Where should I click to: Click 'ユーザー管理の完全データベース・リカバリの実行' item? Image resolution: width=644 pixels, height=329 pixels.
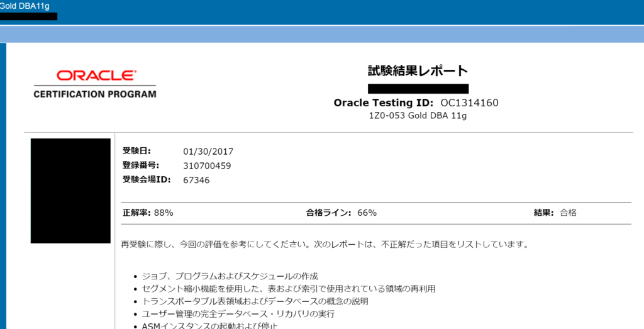(x=238, y=314)
